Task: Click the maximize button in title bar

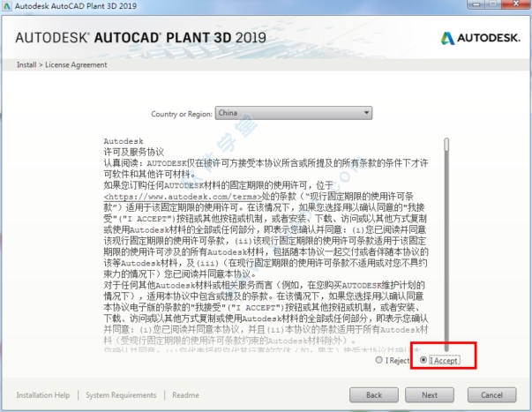Action: click(x=494, y=4)
